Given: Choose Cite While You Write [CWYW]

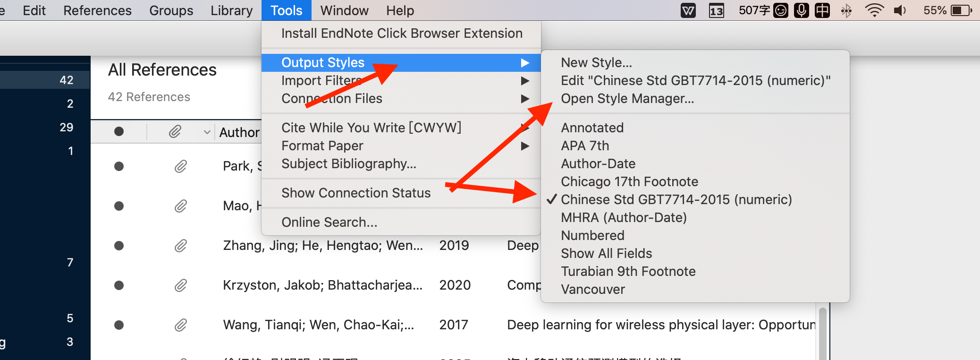Looking at the screenshot, I should point(401,128).
